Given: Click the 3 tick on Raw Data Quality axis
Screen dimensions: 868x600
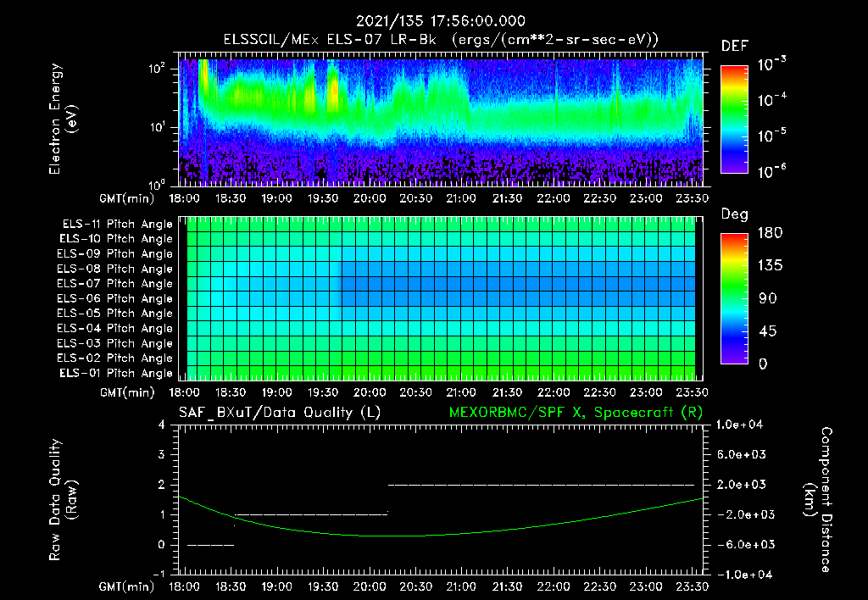Looking at the screenshot, I should [162, 454].
